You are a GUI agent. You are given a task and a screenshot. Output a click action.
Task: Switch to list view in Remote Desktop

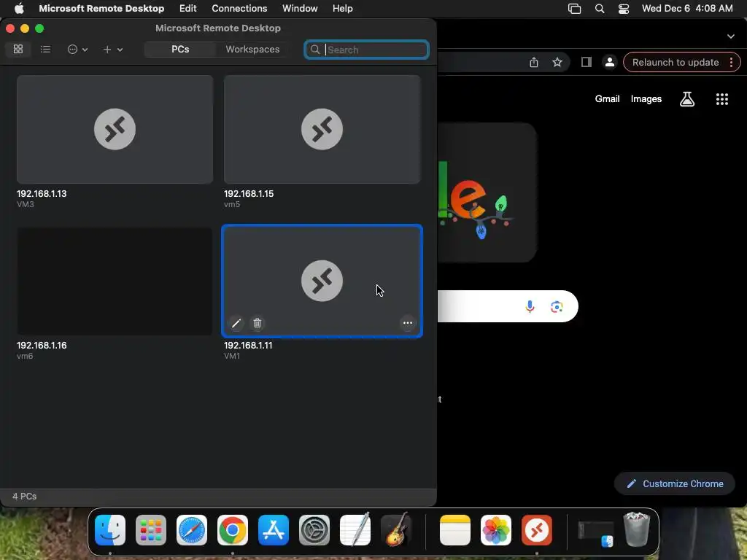(x=45, y=49)
